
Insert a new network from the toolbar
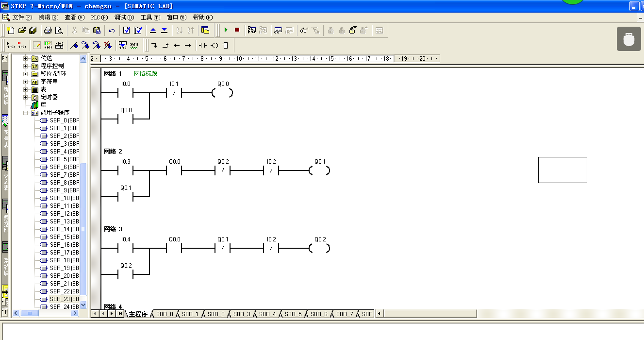click(x=10, y=45)
